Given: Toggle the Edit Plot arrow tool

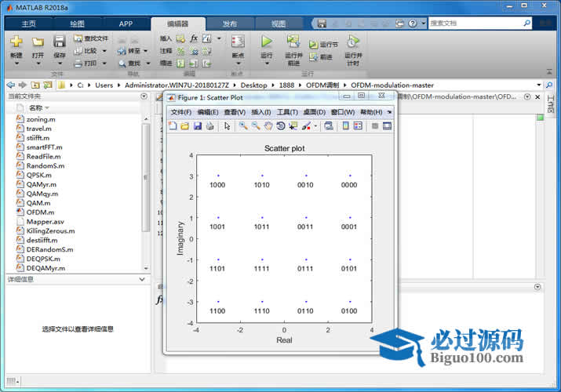Looking at the screenshot, I should 227,125.
